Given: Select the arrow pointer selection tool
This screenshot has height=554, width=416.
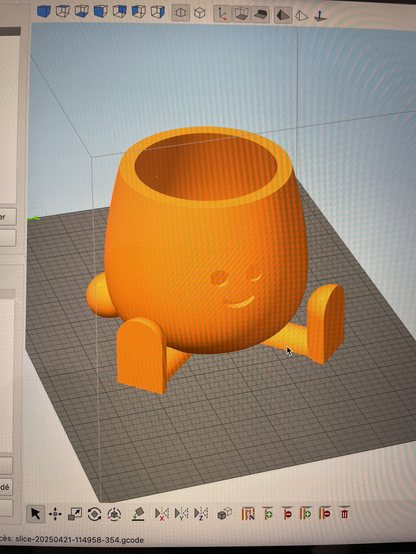Looking at the screenshot, I should pyautogui.click(x=36, y=514).
